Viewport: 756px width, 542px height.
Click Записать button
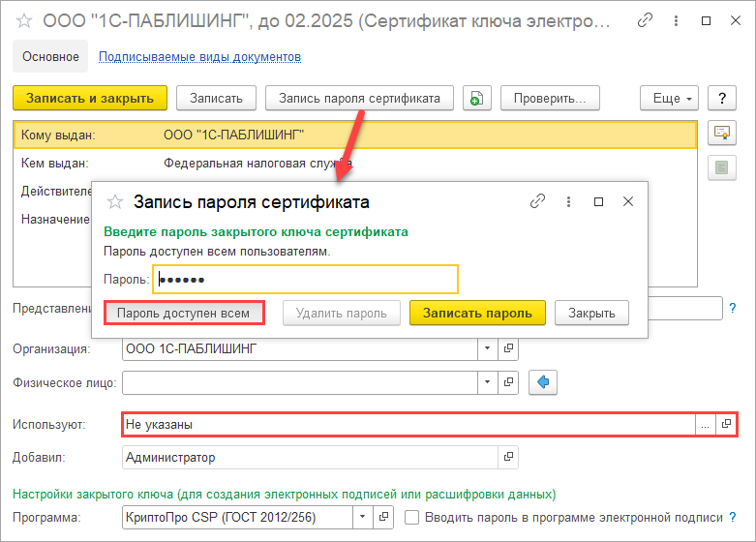tap(216, 99)
